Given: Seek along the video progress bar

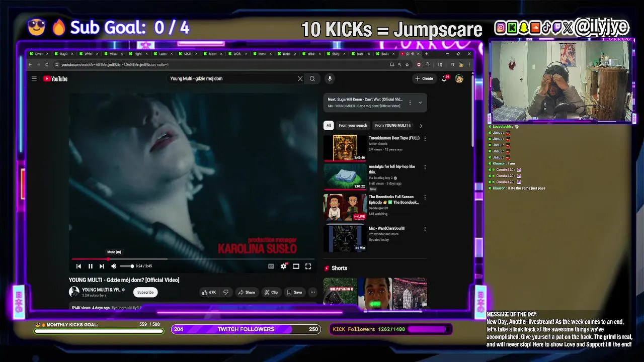Looking at the screenshot, I should coord(193,259).
